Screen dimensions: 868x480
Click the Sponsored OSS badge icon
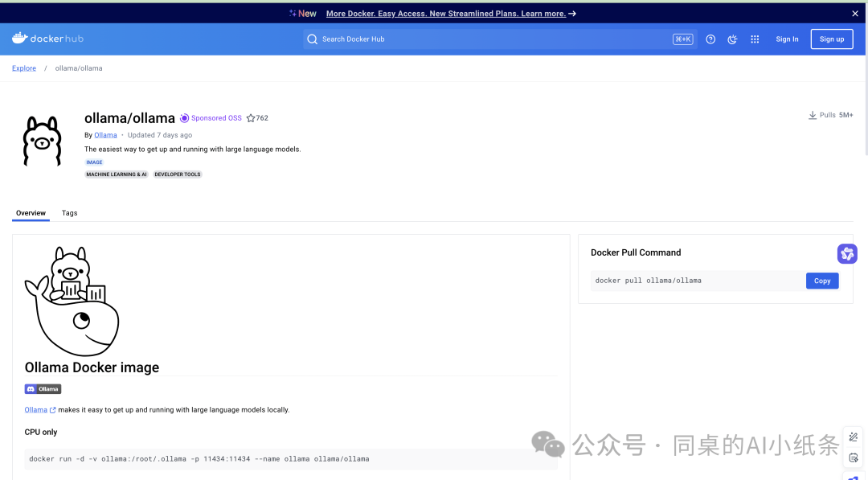(184, 118)
